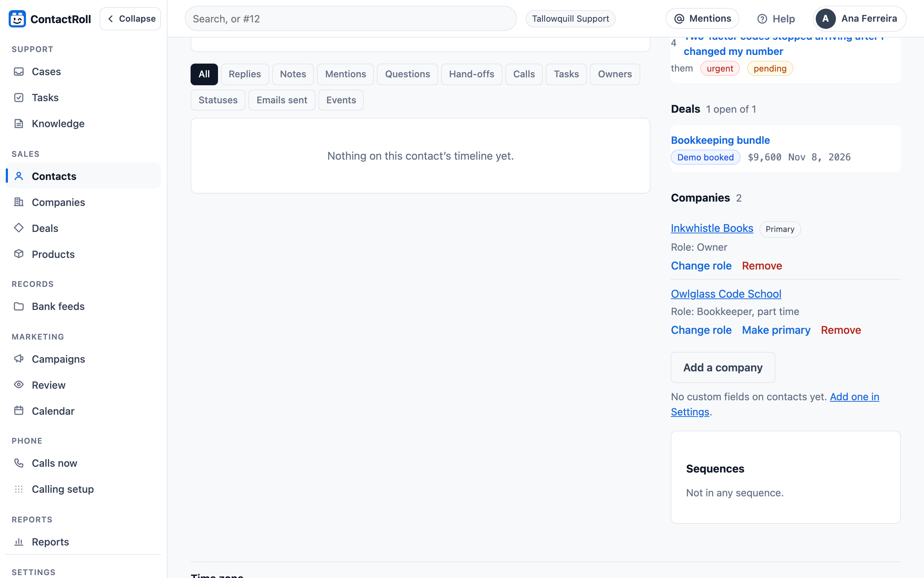924x578 pixels.
Task: Click the Add a company button
Action: [723, 367]
